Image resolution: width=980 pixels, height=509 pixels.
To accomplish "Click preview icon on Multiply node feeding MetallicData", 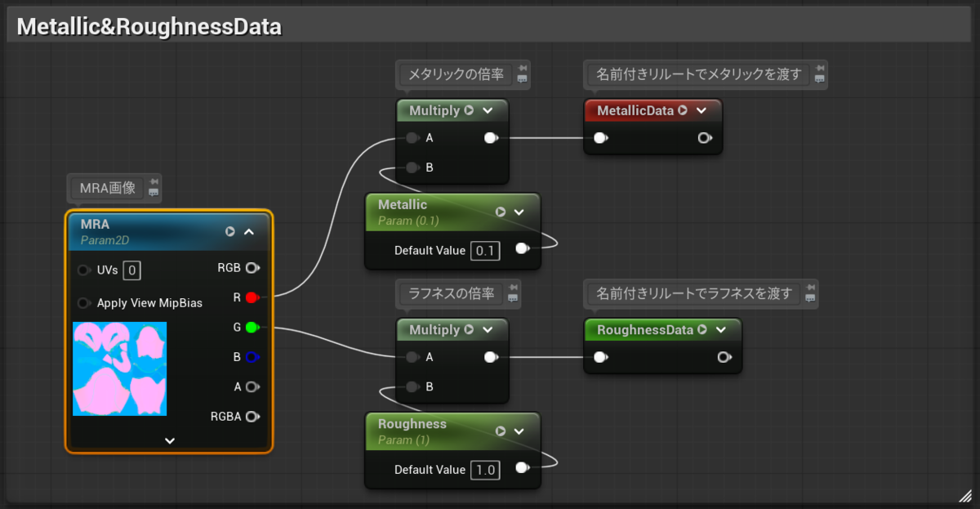I will pos(469,110).
